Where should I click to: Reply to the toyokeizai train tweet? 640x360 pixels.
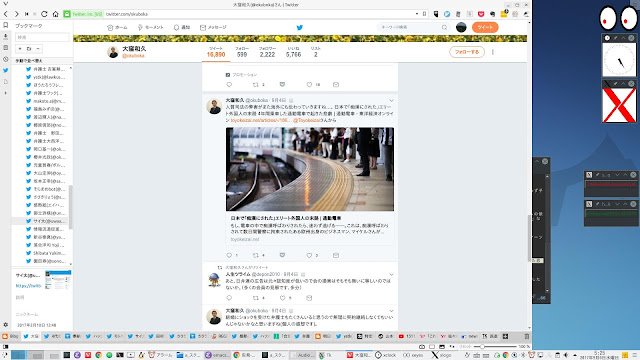point(229,255)
